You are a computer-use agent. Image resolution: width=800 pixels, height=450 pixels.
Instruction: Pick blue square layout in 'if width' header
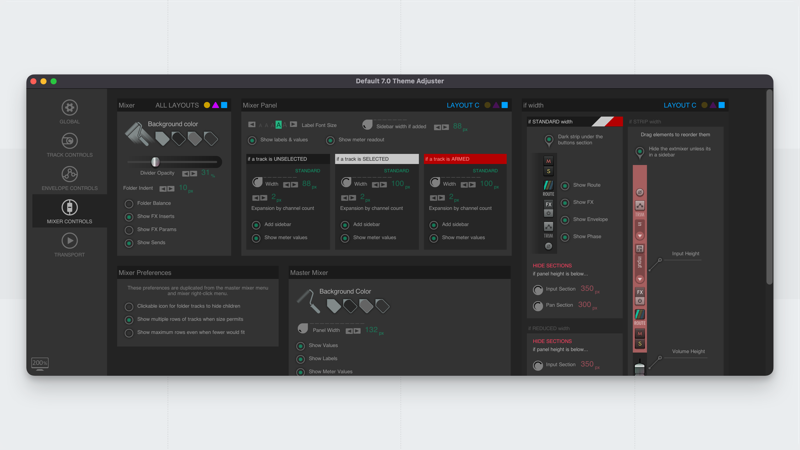point(721,105)
